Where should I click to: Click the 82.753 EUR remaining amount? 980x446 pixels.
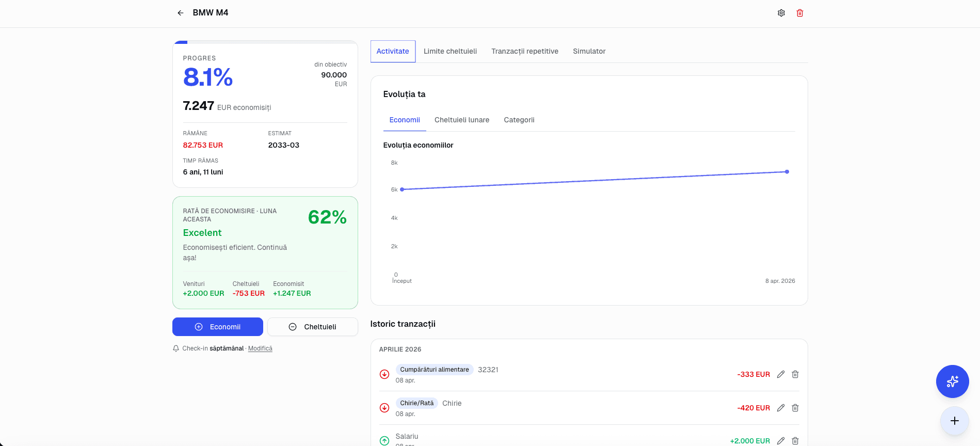click(x=203, y=145)
